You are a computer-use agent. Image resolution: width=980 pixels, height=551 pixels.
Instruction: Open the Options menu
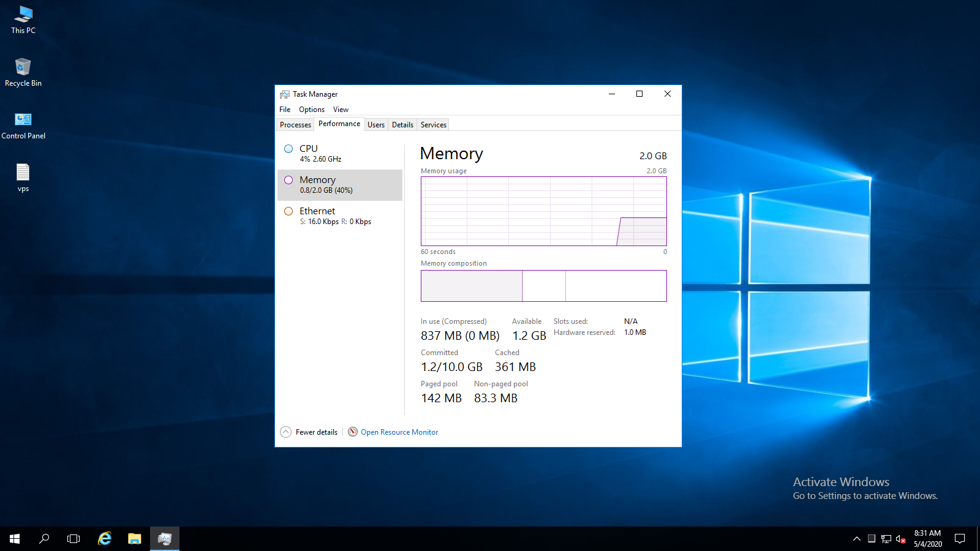pyautogui.click(x=312, y=110)
